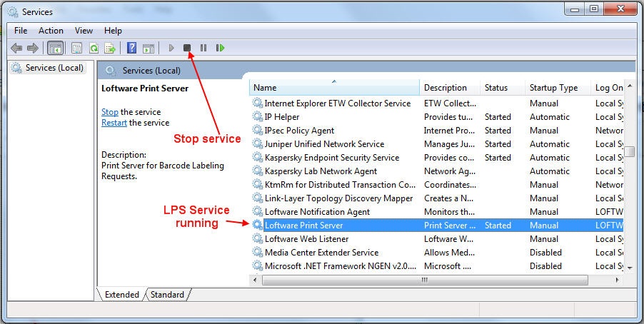Click the horizontal scrollbar right arrow
This screenshot has width=644, height=324.
point(618,280)
